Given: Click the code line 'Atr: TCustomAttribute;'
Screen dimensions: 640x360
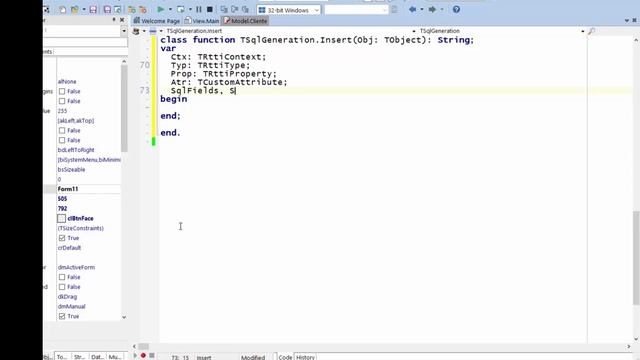Looking at the screenshot, I should click(229, 82).
